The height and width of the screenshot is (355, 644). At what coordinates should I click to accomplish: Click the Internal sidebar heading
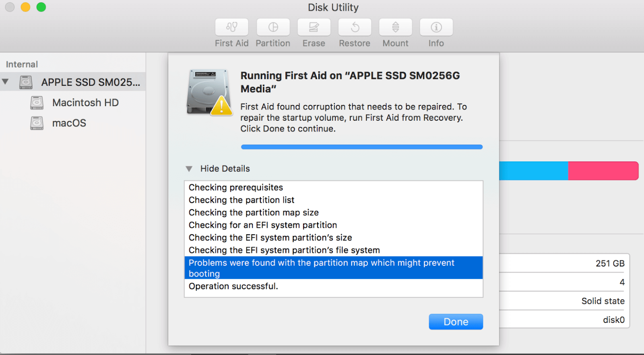(22, 64)
